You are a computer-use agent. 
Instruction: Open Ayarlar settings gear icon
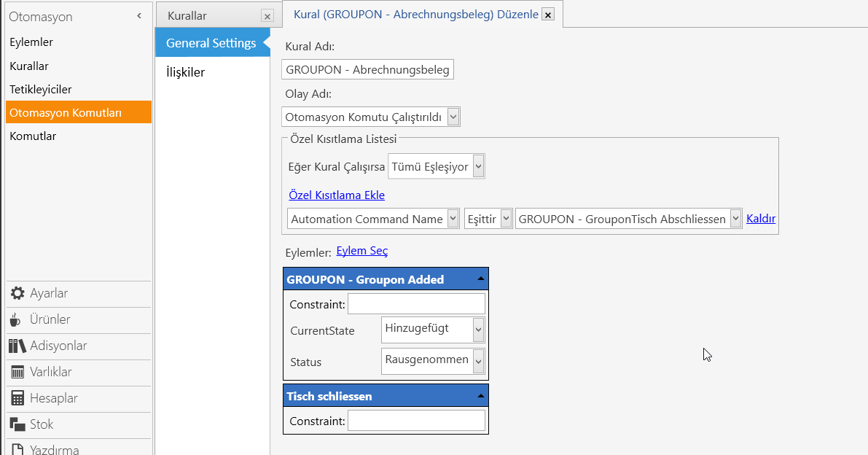[17, 293]
